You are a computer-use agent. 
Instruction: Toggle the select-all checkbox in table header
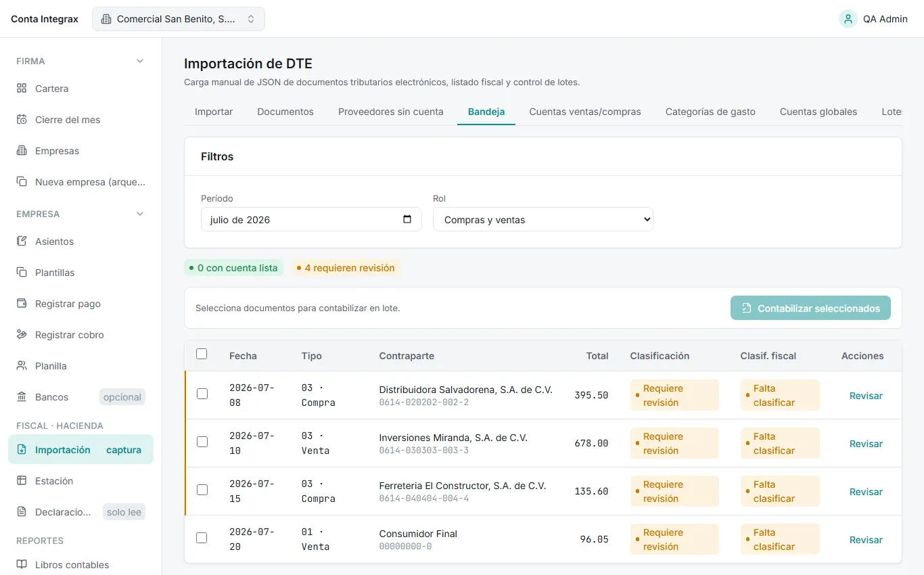pyautogui.click(x=202, y=354)
